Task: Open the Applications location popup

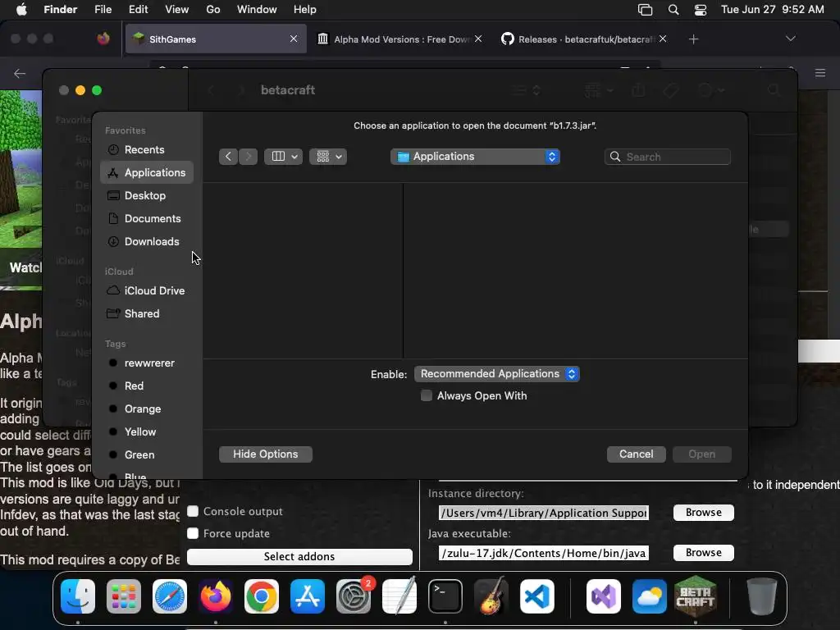Action: (475, 157)
